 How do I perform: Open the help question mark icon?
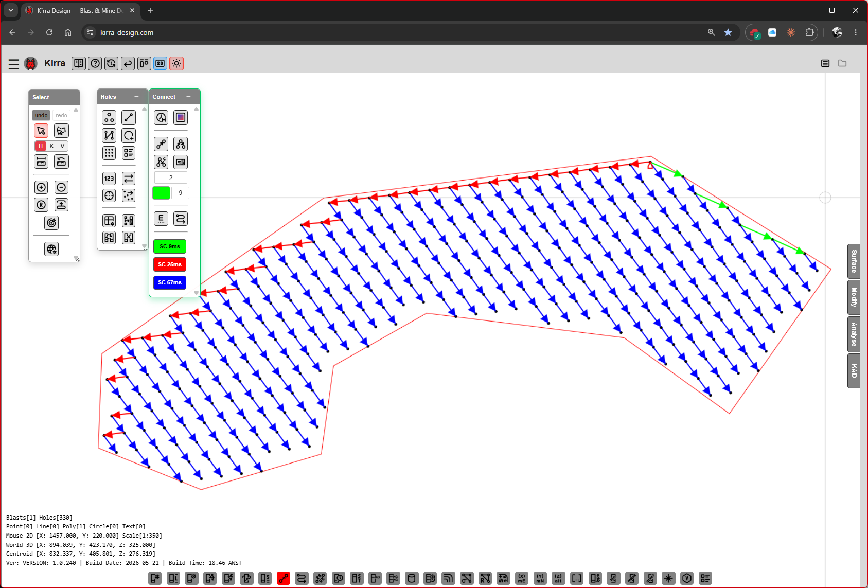coord(95,63)
